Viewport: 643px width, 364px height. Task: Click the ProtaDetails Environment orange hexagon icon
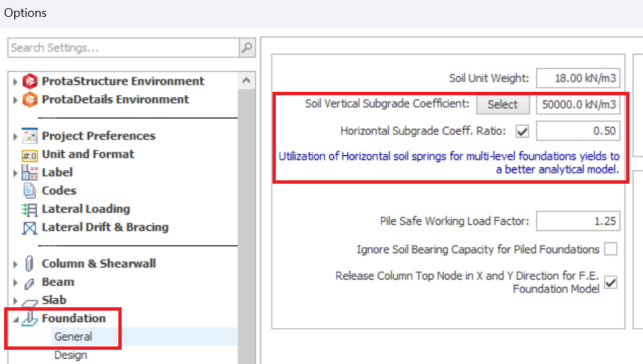coord(30,100)
